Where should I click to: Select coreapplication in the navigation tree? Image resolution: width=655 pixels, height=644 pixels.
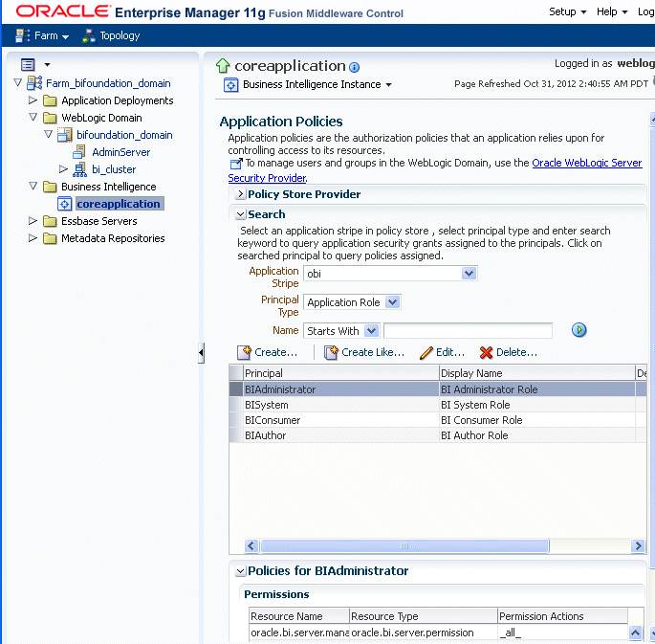119,204
